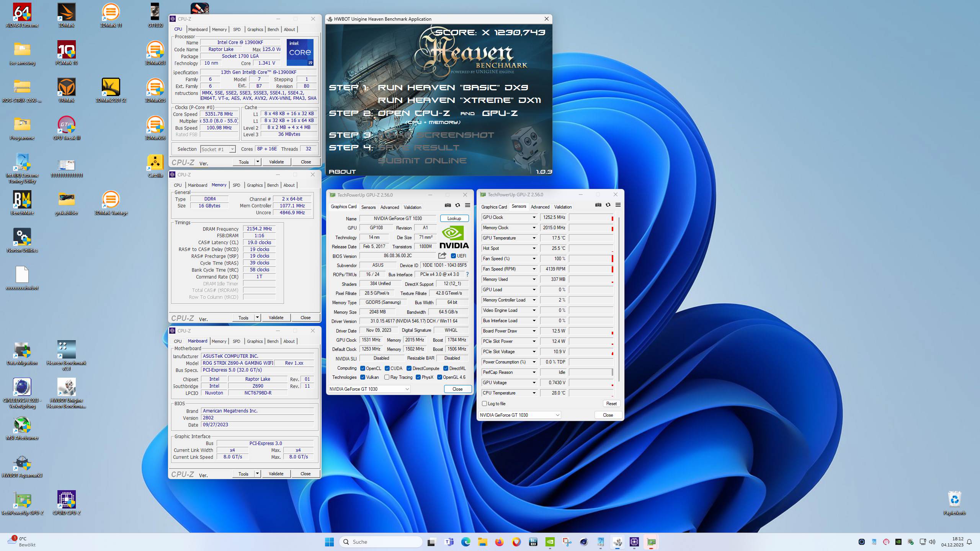Open Tools dropdown arrow in CPU-Z CPU window
The image size is (980, 551).
258,162
